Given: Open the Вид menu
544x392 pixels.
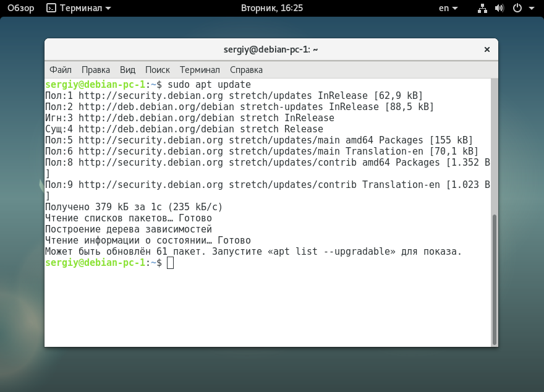Looking at the screenshot, I should 128,70.
